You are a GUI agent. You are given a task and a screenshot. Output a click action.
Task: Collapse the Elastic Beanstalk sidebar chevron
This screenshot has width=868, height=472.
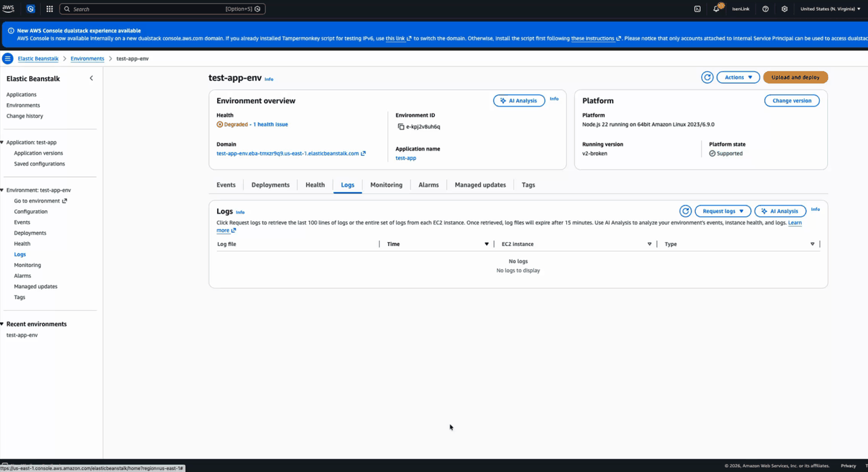click(x=92, y=78)
